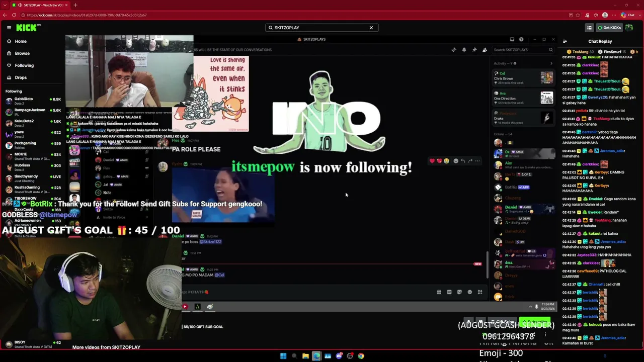
Task: Open Pechgaming channel in Following list
Action: pyautogui.click(x=33, y=145)
